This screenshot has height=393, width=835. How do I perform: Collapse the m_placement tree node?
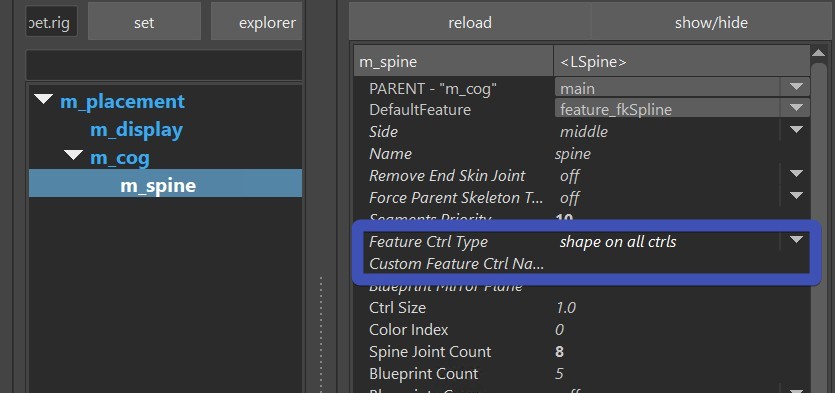click(x=43, y=99)
